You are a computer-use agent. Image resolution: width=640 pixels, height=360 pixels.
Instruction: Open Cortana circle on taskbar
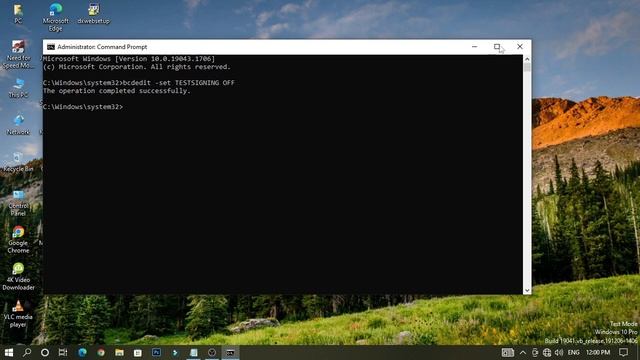click(x=45, y=352)
